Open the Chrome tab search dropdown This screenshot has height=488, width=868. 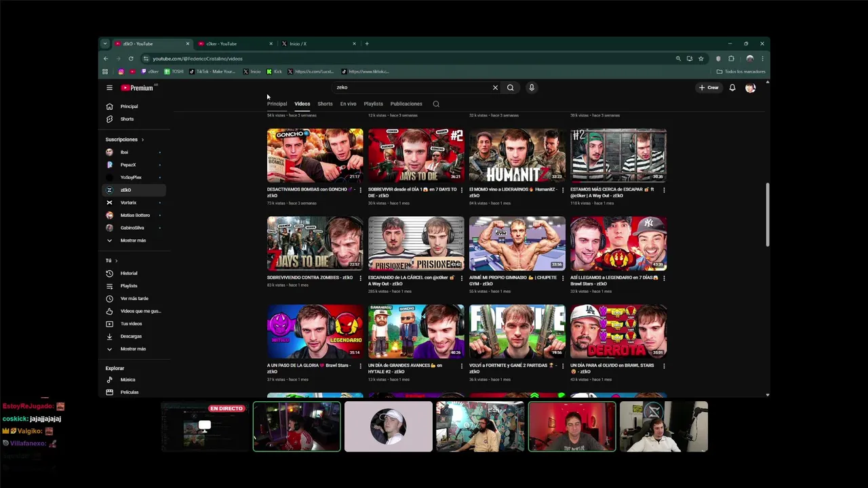click(x=104, y=43)
